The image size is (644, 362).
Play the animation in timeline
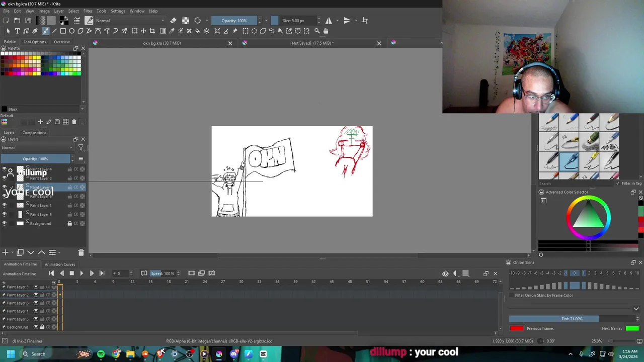pos(82,273)
